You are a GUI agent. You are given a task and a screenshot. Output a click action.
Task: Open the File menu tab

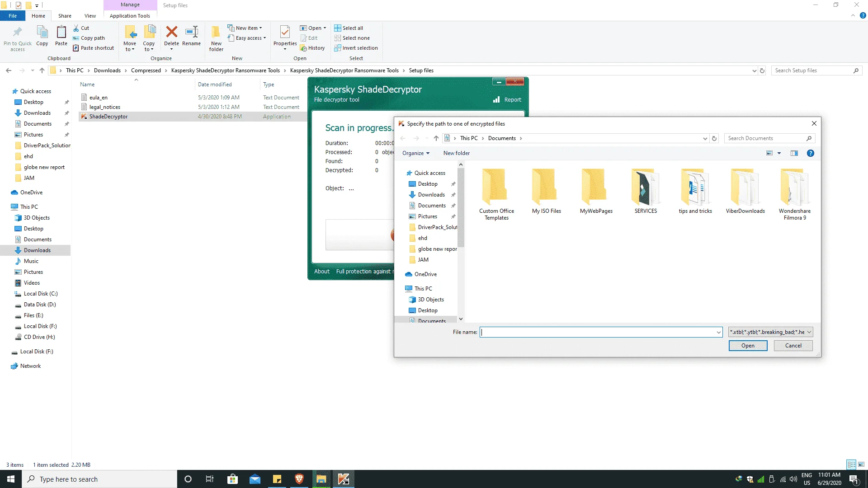coord(13,16)
